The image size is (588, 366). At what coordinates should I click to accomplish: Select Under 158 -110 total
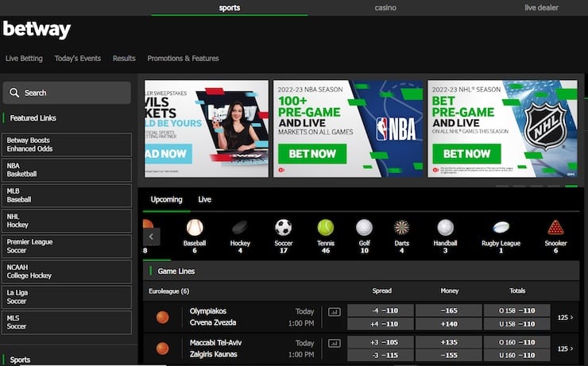point(517,324)
